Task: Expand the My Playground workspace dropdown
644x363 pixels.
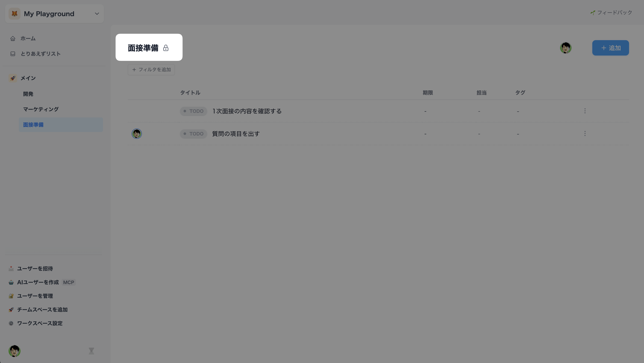Action: tap(97, 14)
